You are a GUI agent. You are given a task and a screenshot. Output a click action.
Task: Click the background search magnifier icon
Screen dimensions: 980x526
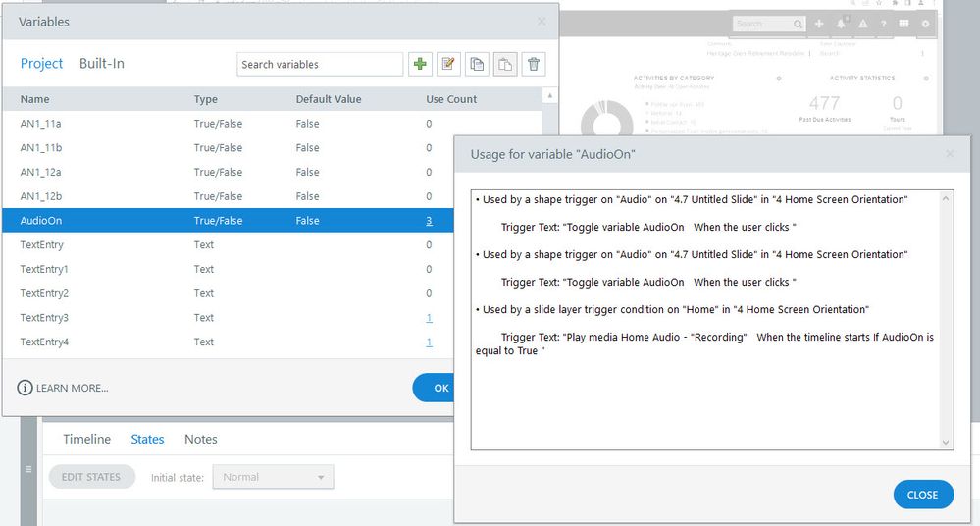point(798,24)
